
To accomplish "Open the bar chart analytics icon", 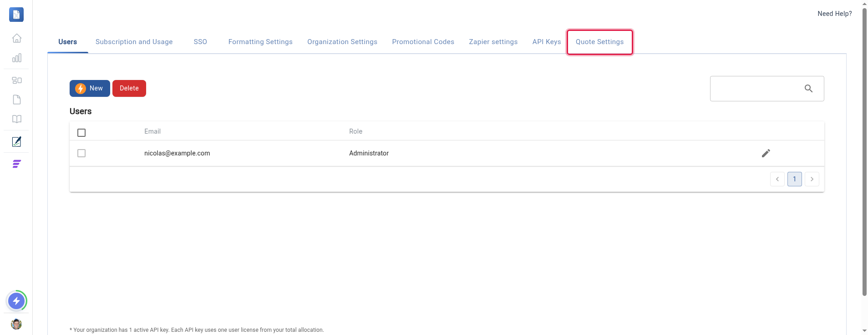I will [x=17, y=58].
